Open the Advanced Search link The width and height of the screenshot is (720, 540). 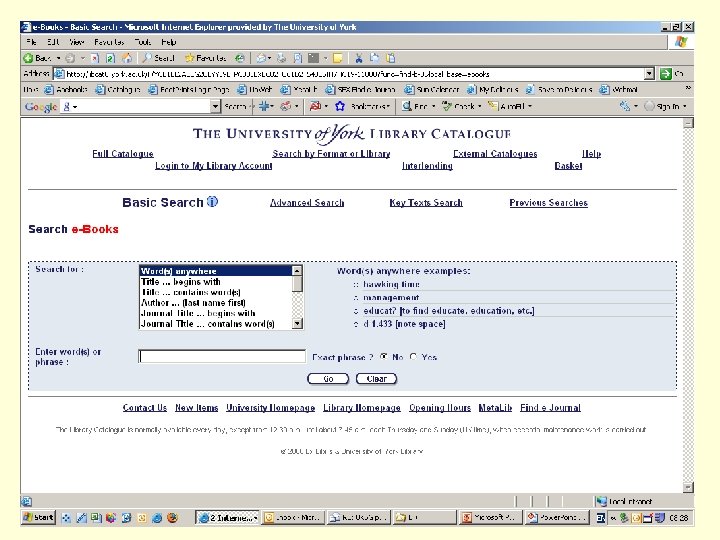pyautogui.click(x=307, y=202)
